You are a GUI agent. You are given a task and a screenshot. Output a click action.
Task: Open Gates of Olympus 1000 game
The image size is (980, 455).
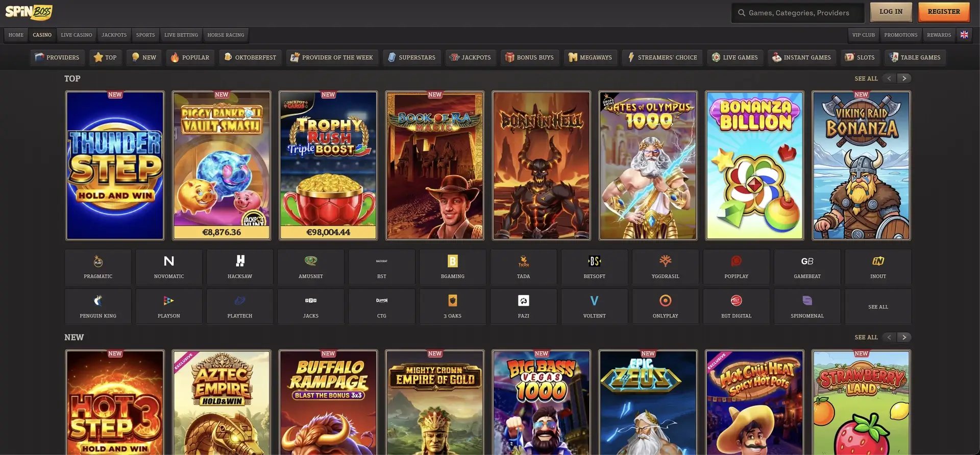648,165
